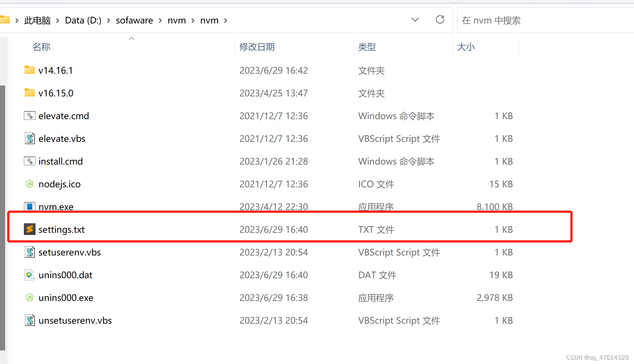The image size is (634, 364).
Task: Click the 2023/6/29 16:42 modified date
Action: coord(274,70)
